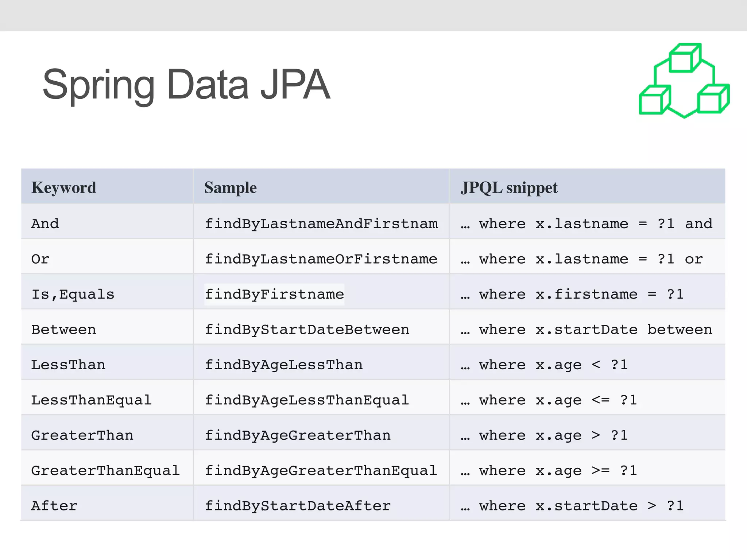Click sample 'findByLastnameAndFirstnam'

321,223
